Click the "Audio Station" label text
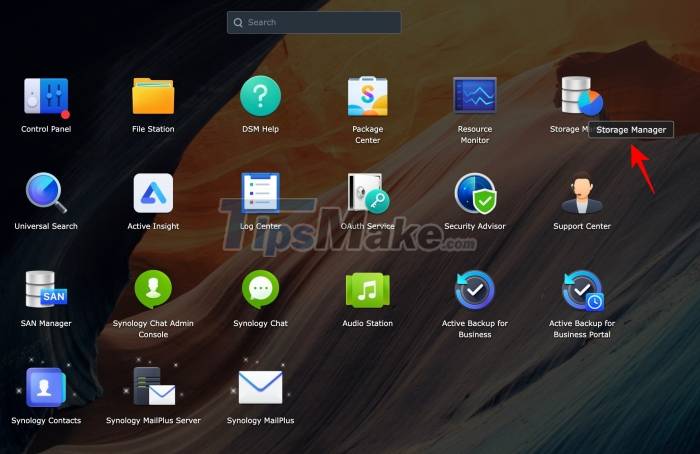This screenshot has height=454, width=700. click(x=367, y=323)
